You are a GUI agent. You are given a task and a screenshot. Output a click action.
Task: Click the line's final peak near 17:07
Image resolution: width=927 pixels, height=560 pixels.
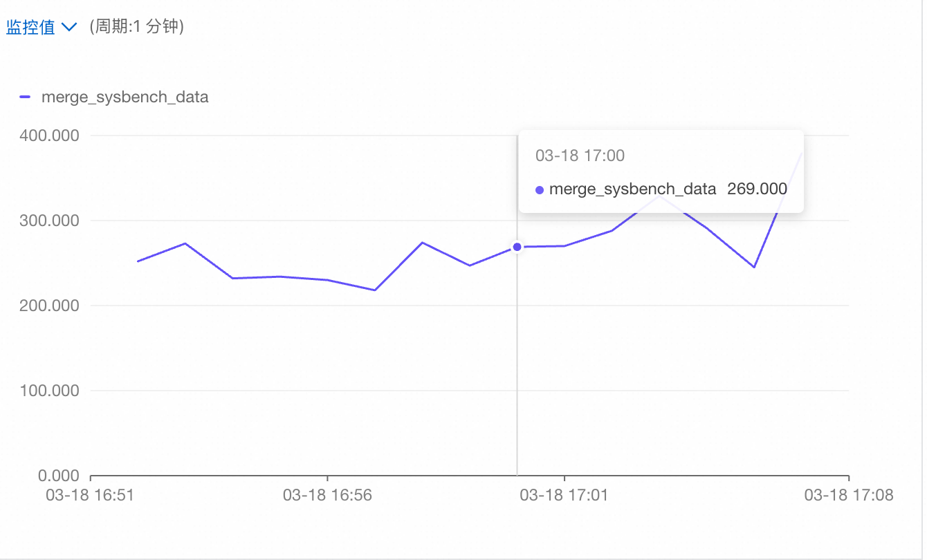802,153
